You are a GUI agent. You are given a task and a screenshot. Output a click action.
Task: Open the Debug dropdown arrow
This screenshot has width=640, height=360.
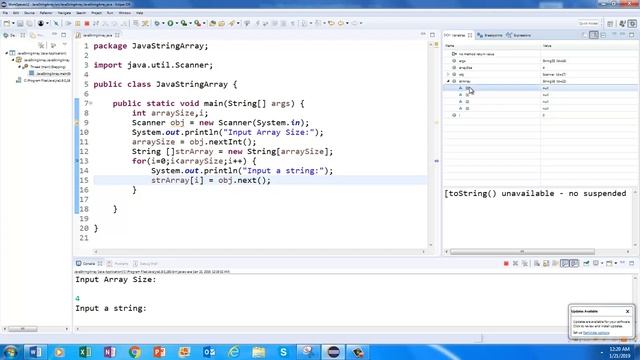point(163,23)
